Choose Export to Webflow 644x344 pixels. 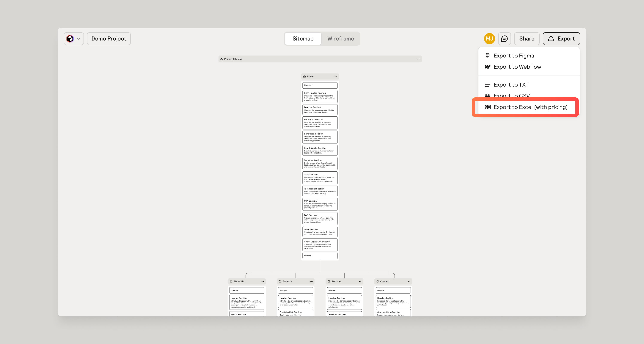click(517, 67)
